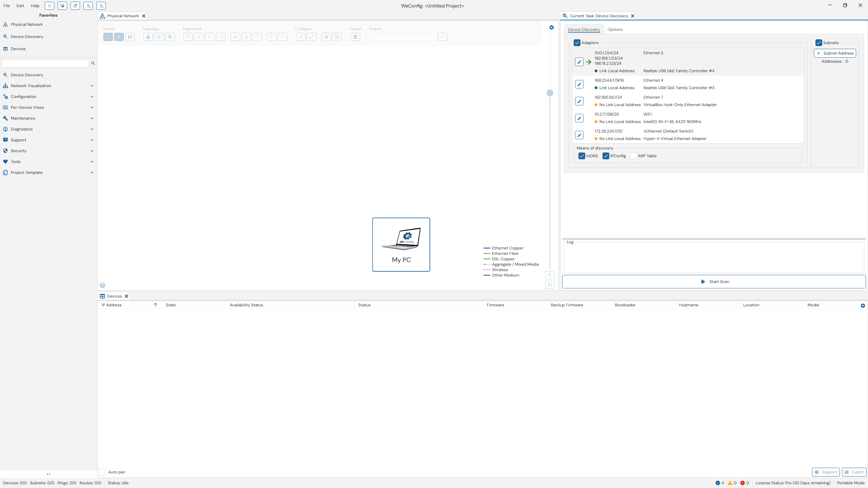Image resolution: width=868 pixels, height=488 pixels.
Task: Click the zoom magnifier button below the slider
Action: 550,275
